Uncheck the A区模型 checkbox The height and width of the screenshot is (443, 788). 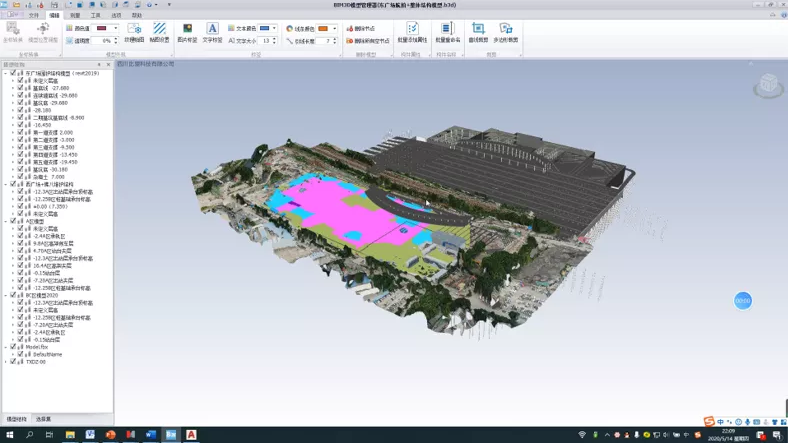pos(14,221)
